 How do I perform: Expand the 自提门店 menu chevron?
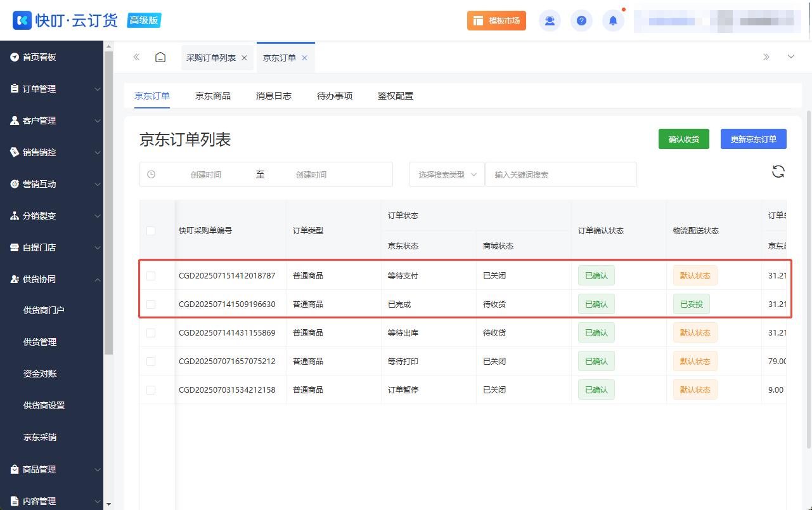coord(98,248)
